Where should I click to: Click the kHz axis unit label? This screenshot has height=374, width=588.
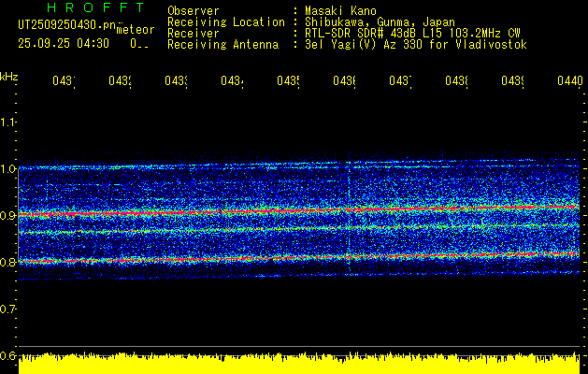(x=8, y=77)
